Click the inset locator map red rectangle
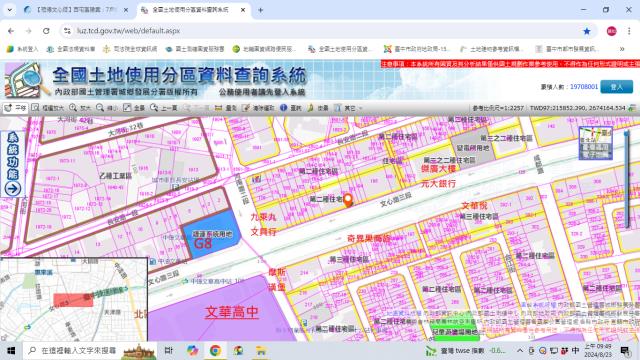This screenshot has height=360, width=640. 73,300
